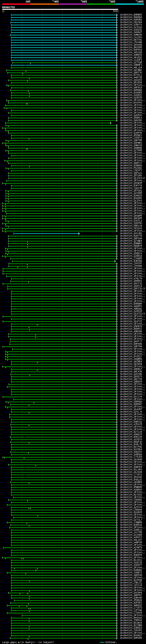Image resolution: width=146 pixels, height=644 pixels.
Task: Click label UniRef100_C5BJZ1
Action: [131, 583]
